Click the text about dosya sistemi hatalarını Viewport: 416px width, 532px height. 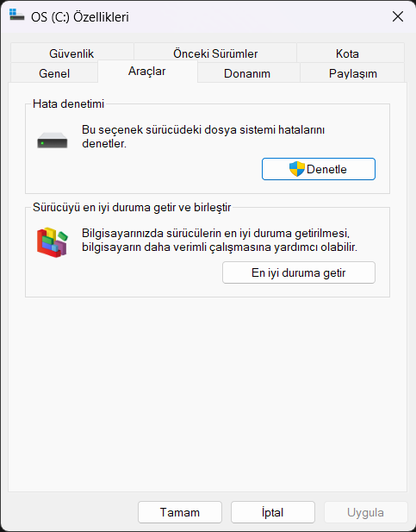pos(203,136)
